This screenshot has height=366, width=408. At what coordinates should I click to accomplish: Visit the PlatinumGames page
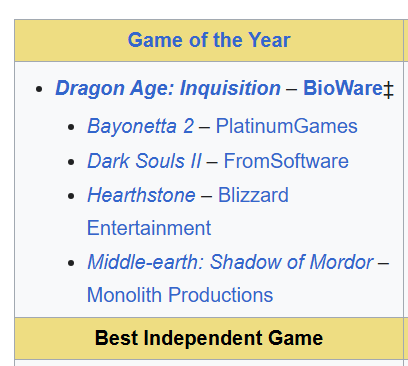click(x=287, y=126)
